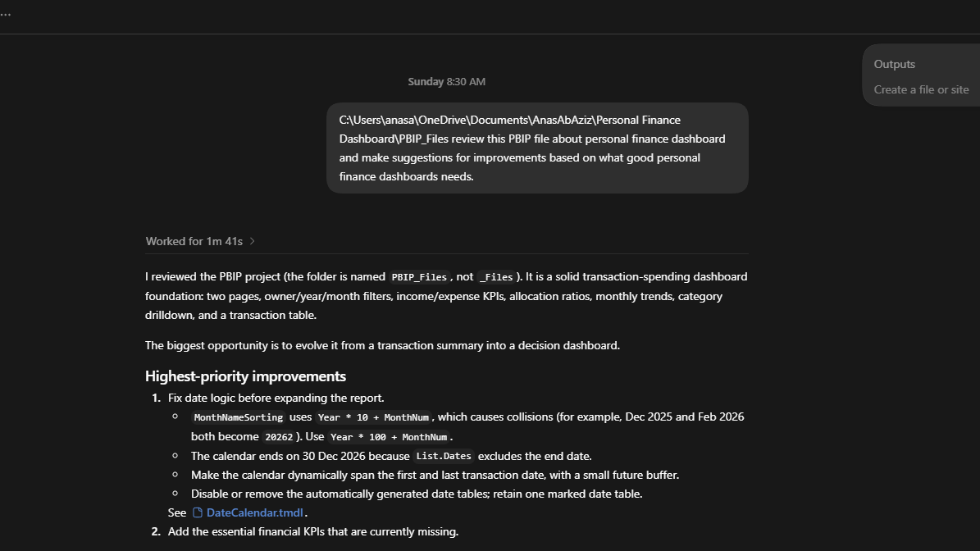
Task: Open the three-dots menu at top-left
Action: [5, 14]
